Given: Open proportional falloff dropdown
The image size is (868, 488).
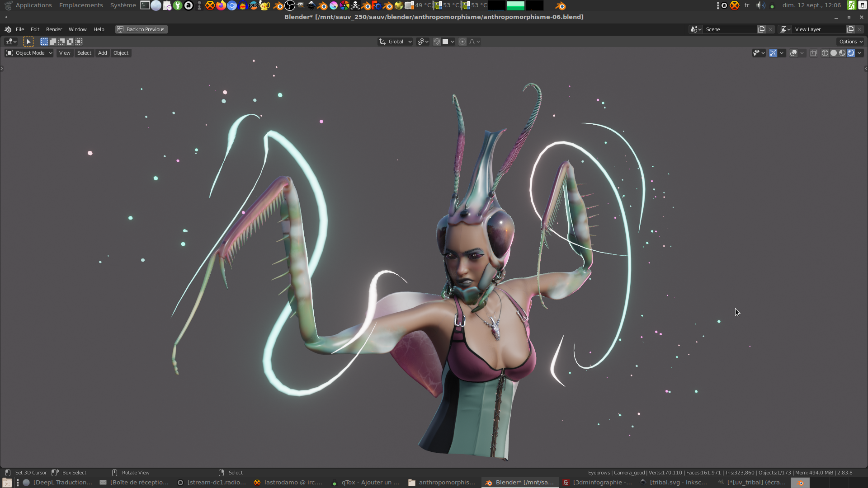Looking at the screenshot, I should 474,42.
